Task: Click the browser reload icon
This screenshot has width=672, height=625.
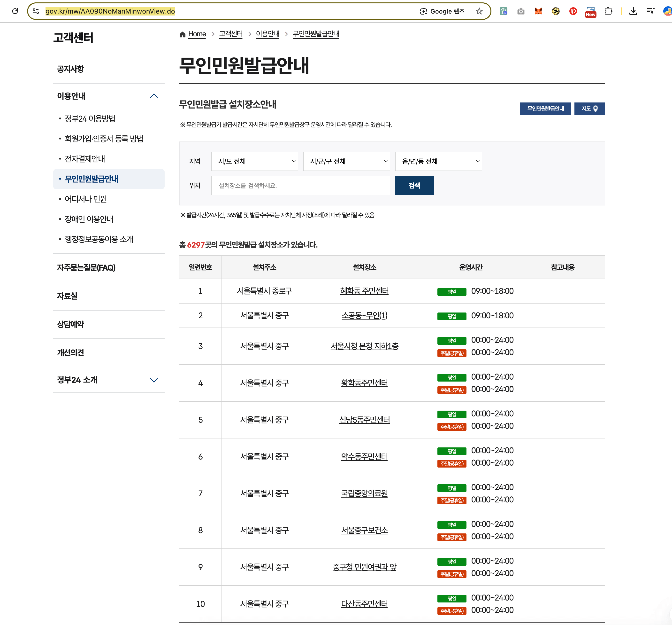Action: coord(15,11)
